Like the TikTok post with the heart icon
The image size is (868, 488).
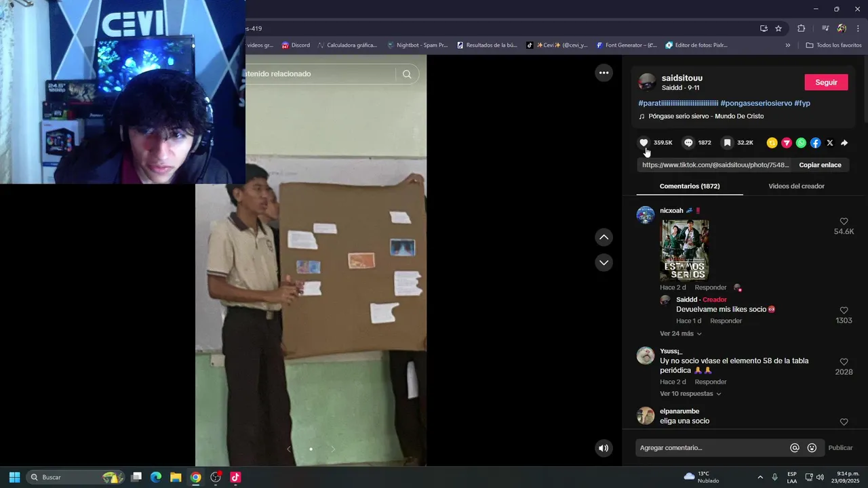coord(644,142)
